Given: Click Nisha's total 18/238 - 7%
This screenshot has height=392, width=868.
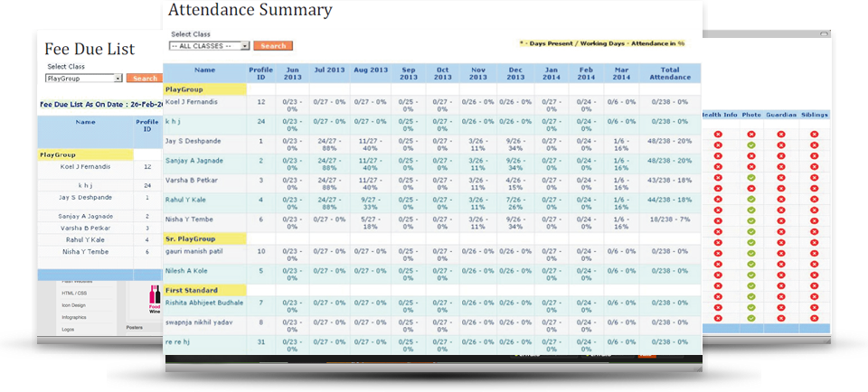Looking at the screenshot, I should [x=670, y=219].
